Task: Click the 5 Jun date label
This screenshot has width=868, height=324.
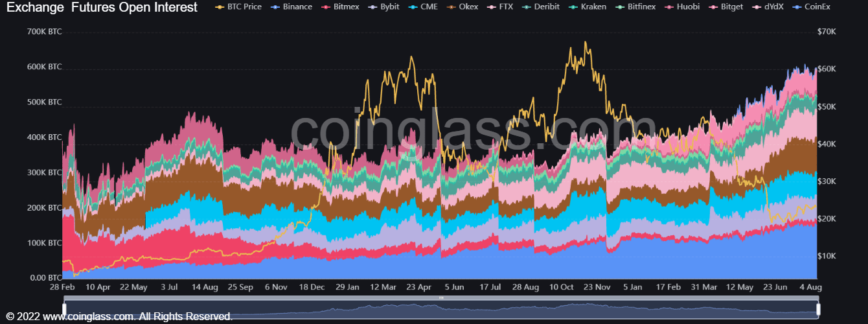Action: 454,286
